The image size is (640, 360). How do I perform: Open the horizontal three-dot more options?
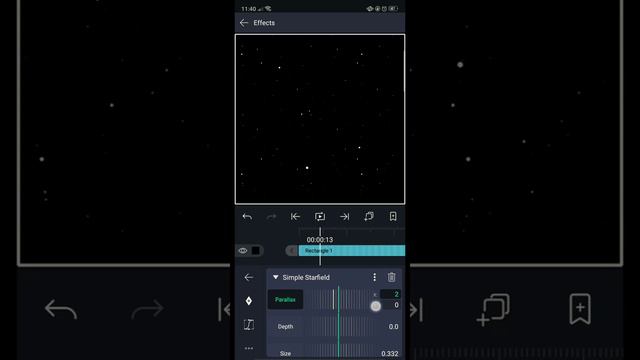click(x=249, y=348)
